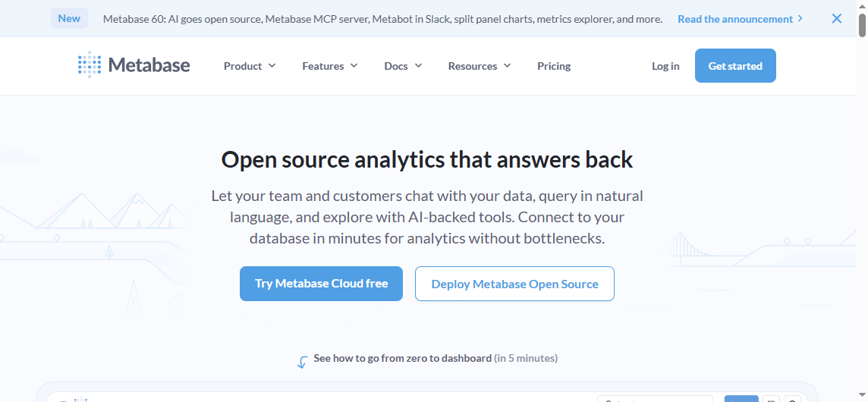
Task: Open the Features dropdown menu
Action: pos(329,66)
